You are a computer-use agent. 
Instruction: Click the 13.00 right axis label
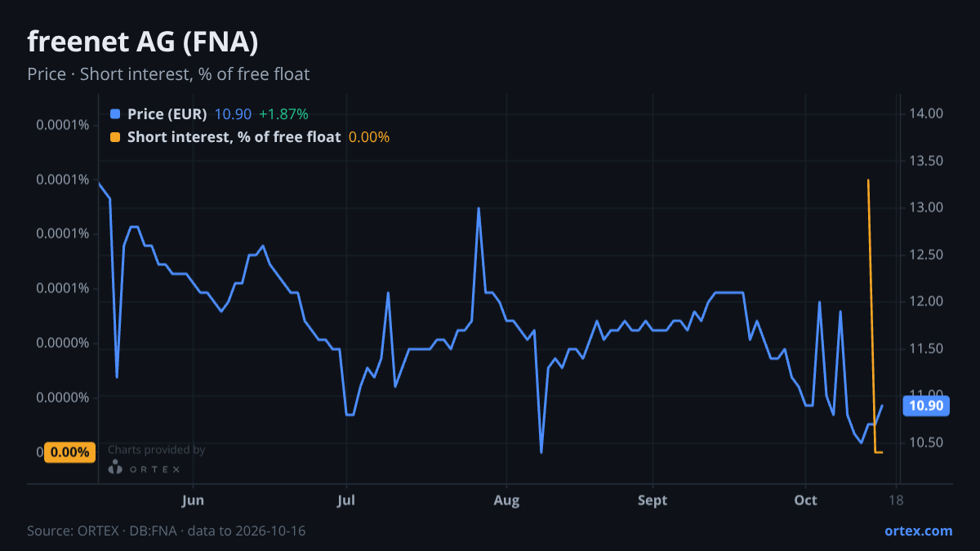pos(927,207)
